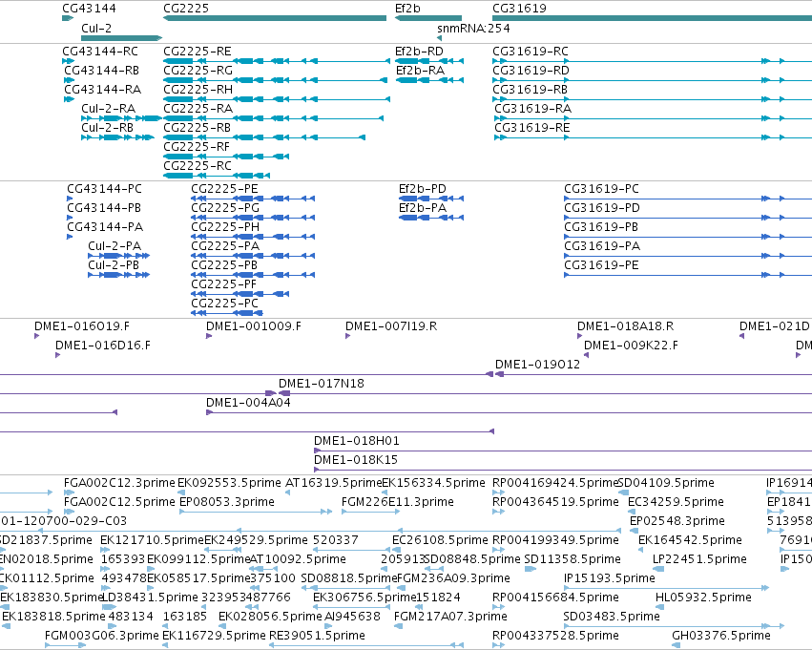
Task: Select transcript CG2225-RG label
Action: [x=198, y=71]
